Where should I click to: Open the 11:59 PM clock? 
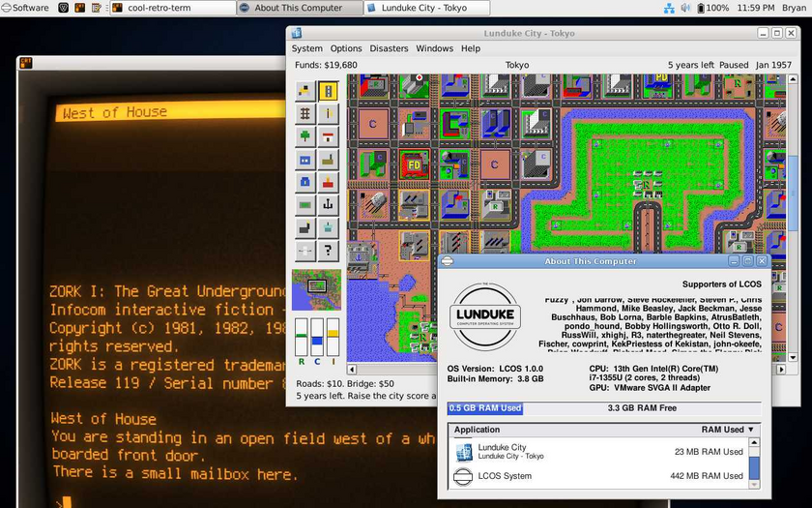[756, 8]
